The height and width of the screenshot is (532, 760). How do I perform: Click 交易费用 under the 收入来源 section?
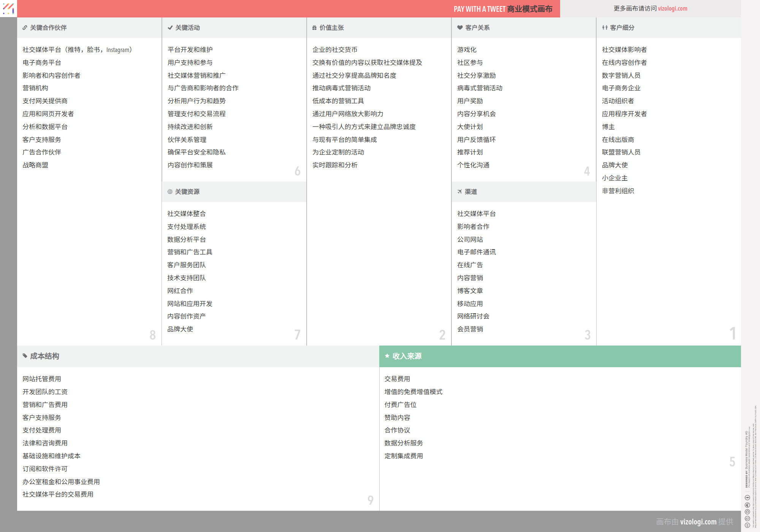(397, 379)
